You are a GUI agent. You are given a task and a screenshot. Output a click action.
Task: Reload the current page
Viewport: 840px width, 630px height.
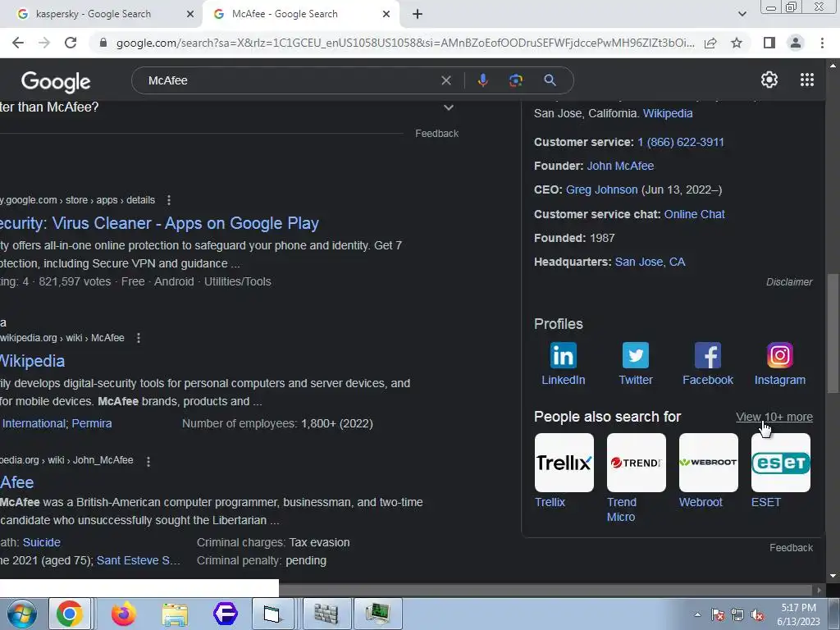[x=71, y=43]
